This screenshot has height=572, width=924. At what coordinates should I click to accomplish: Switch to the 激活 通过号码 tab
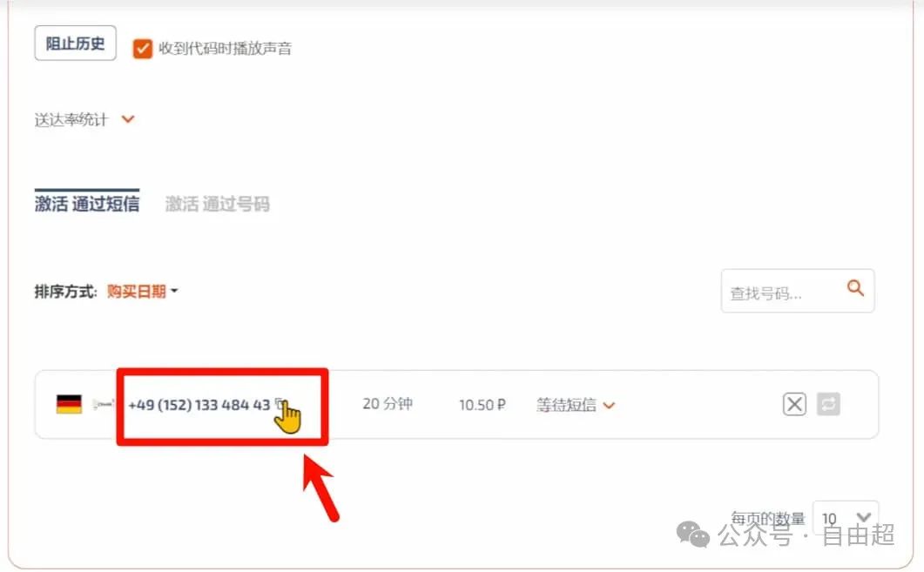tap(217, 204)
